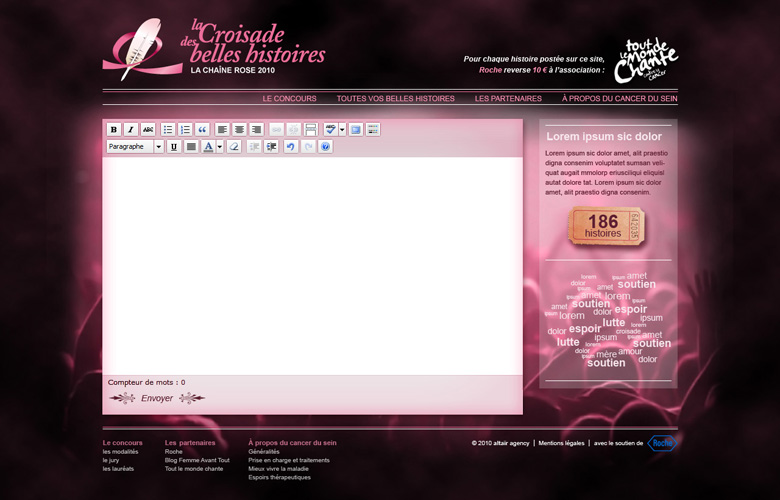Outdent the current paragraph

[254, 146]
